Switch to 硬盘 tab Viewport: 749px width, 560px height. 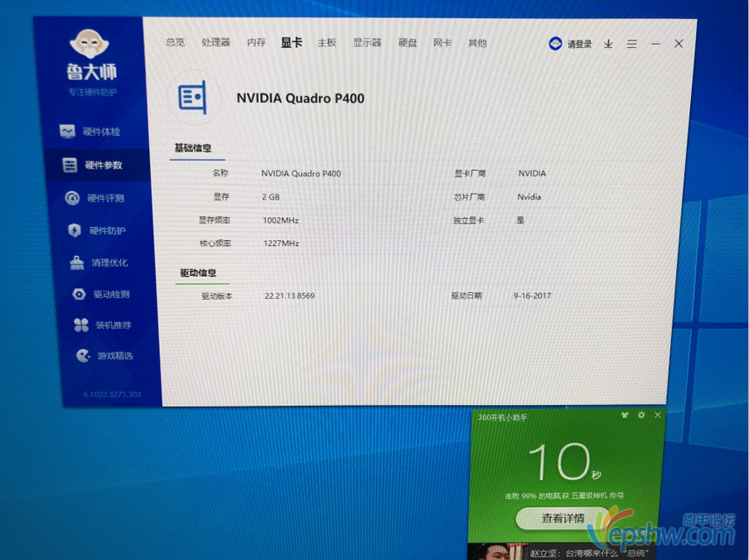pyautogui.click(x=408, y=43)
